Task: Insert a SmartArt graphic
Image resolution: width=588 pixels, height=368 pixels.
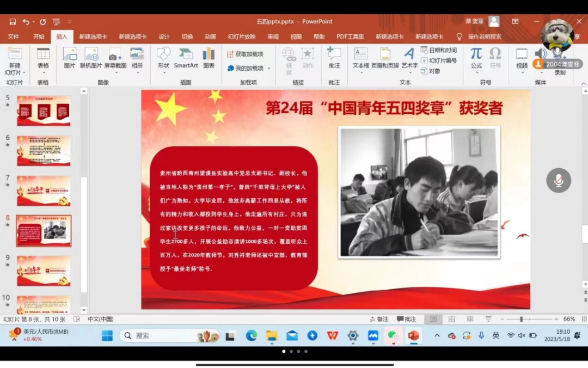Action: (186, 58)
